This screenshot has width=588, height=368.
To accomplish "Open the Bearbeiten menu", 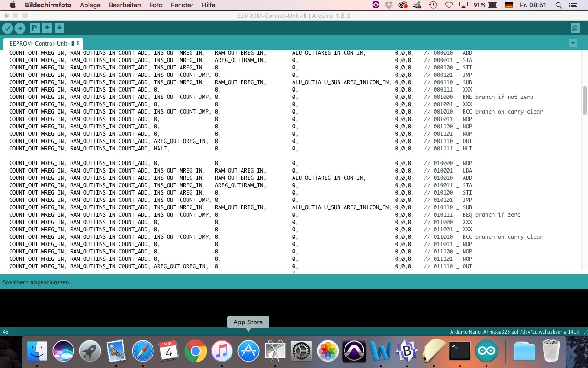I will click(x=124, y=5).
